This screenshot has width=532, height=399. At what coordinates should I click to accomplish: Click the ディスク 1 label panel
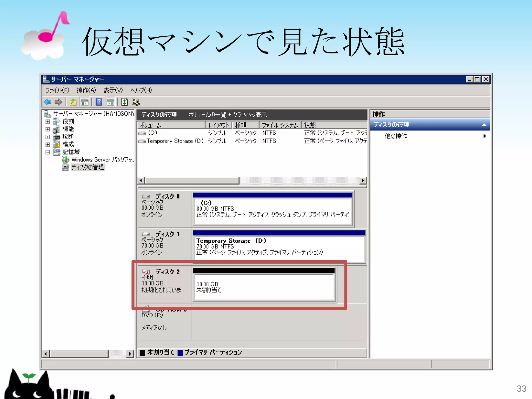pos(165,246)
